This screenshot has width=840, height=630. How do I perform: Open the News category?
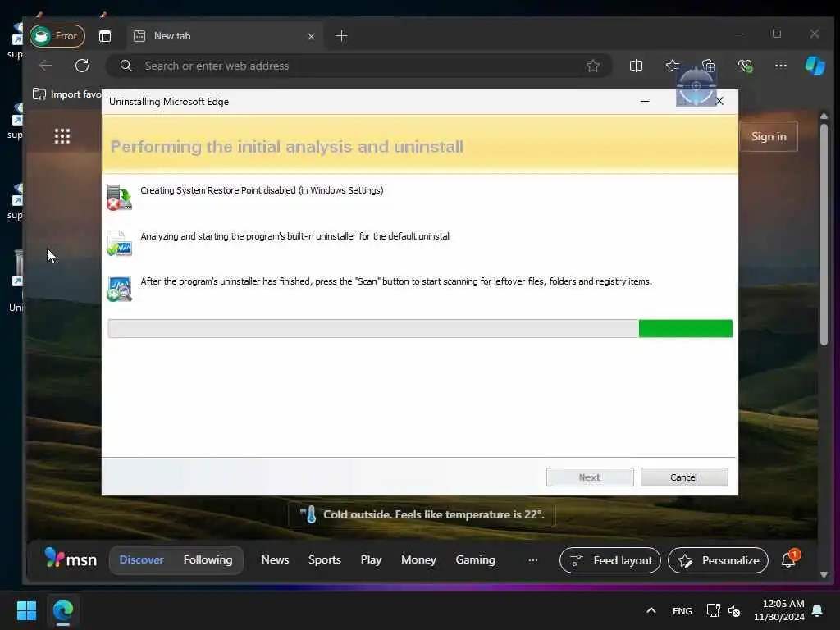275,559
